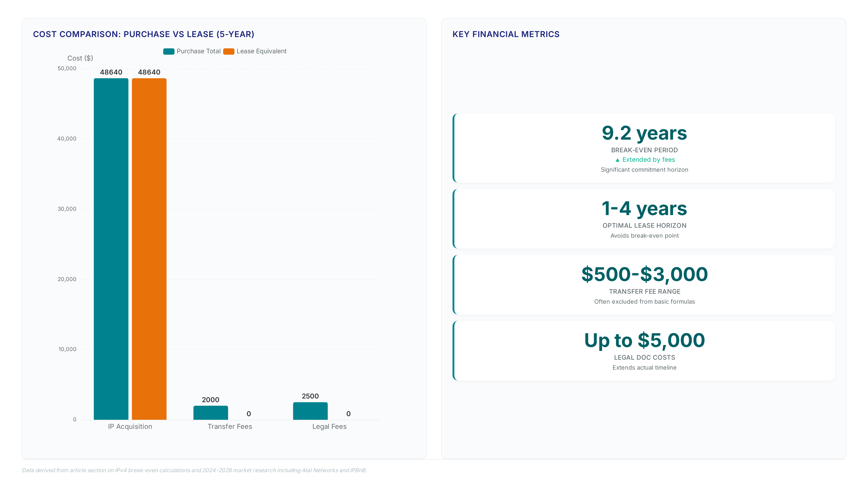This screenshot has width=868, height=488.
Task: Click the 48640 label above teal bar
Action: click(x=111, y=72)
